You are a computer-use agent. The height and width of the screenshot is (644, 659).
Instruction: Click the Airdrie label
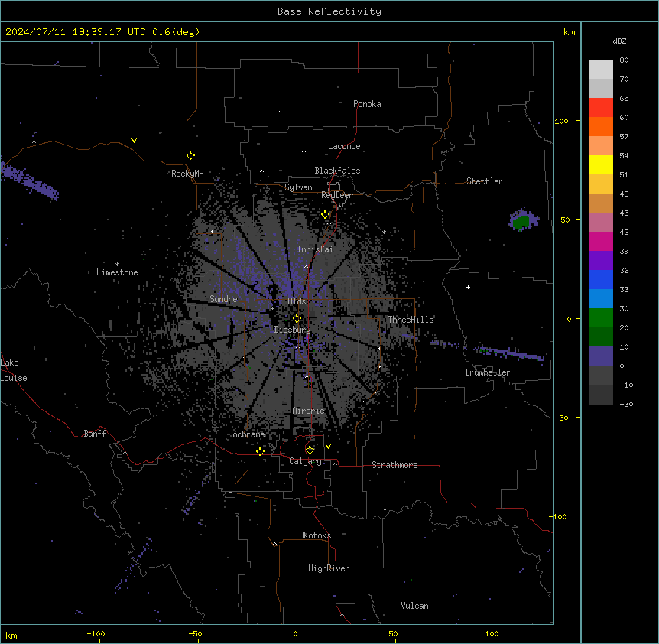[309, 411]
